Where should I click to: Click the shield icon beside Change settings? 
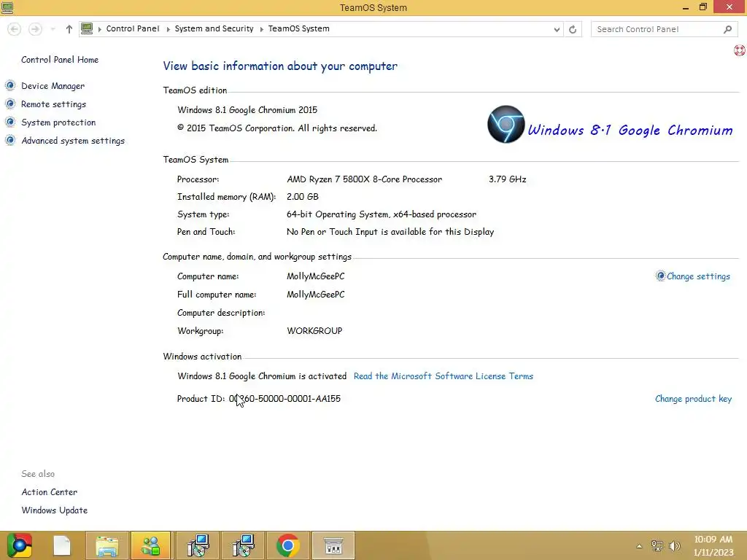660,276
